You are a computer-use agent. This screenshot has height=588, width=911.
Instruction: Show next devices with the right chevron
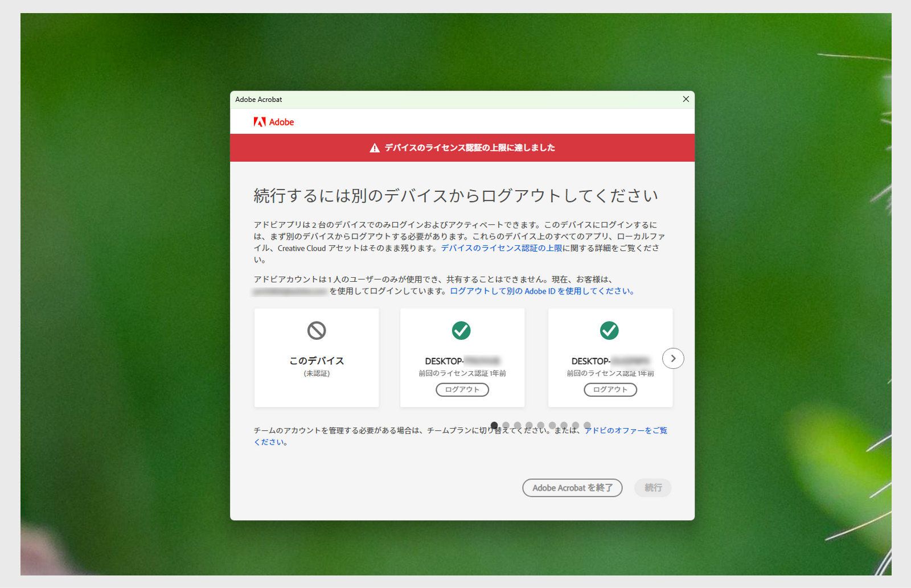[673, 358]
